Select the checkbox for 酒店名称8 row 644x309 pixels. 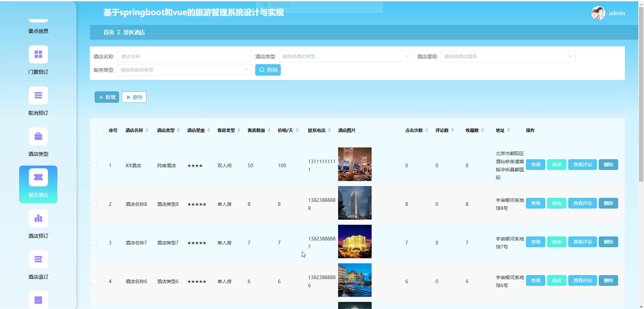94,204
